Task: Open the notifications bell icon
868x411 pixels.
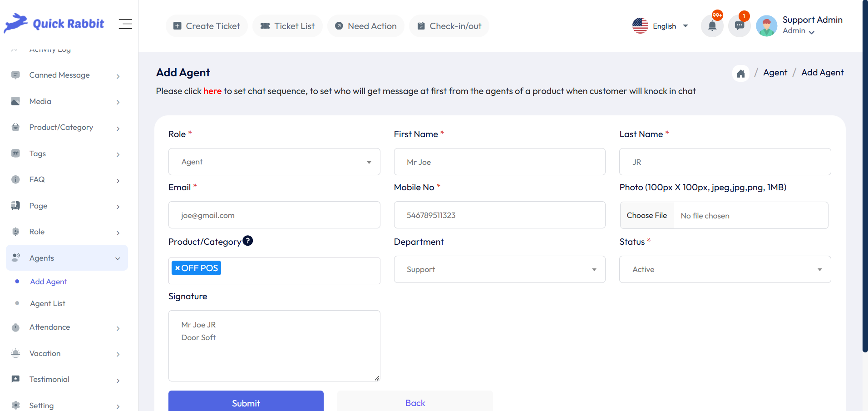Action: (x=711, y=26)
